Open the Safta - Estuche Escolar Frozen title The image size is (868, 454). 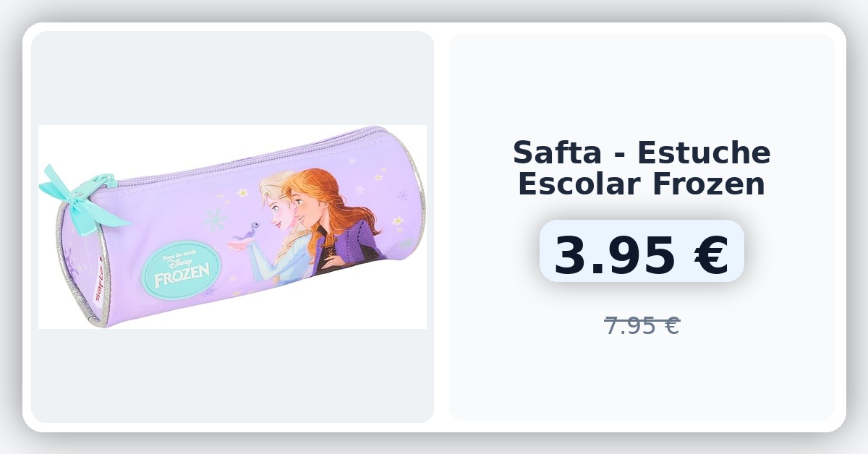point(642,168)
